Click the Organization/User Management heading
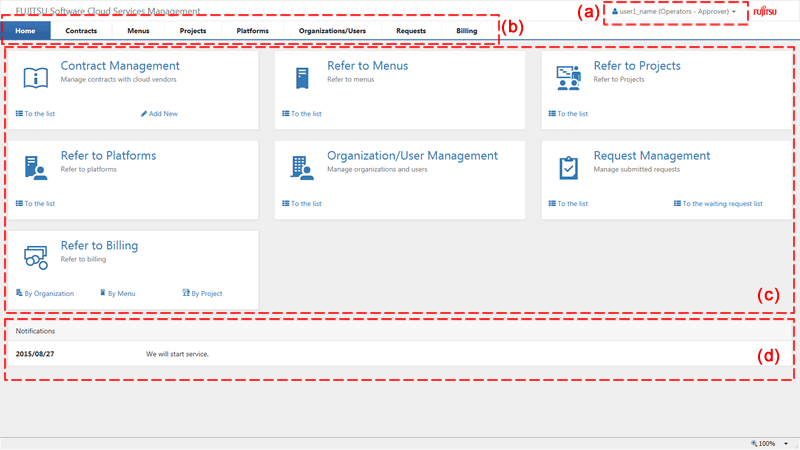This screenshot has height=450, width=800. pos(412,156)
